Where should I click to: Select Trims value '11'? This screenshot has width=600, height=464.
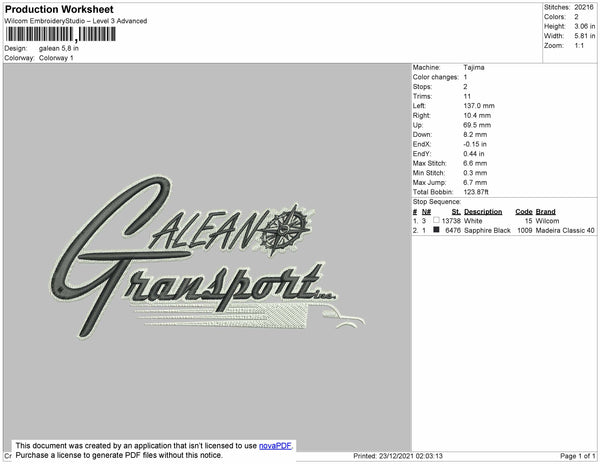tap(467, 96)
